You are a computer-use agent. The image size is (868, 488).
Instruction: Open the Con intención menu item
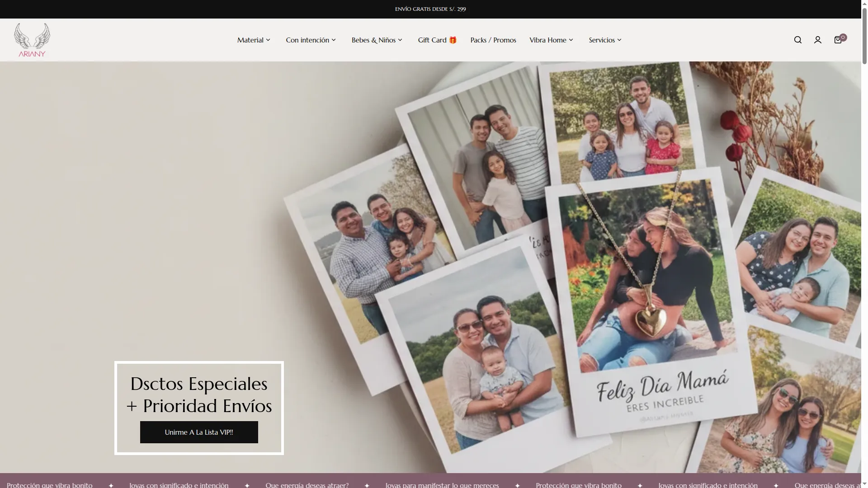pos(307,40)
